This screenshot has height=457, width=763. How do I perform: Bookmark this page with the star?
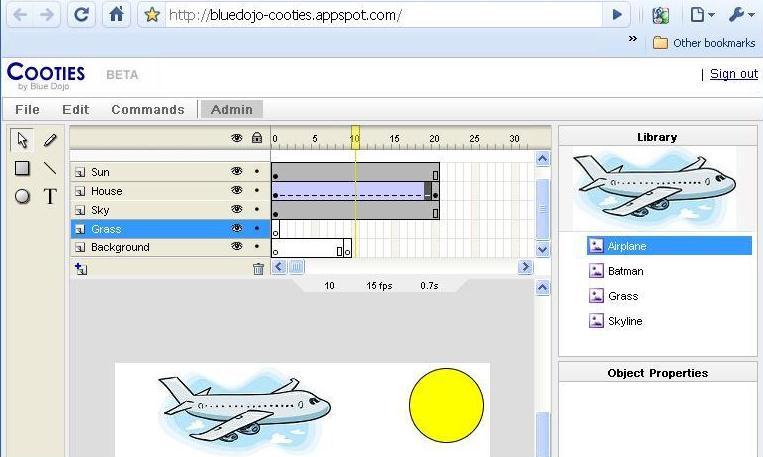152,15
